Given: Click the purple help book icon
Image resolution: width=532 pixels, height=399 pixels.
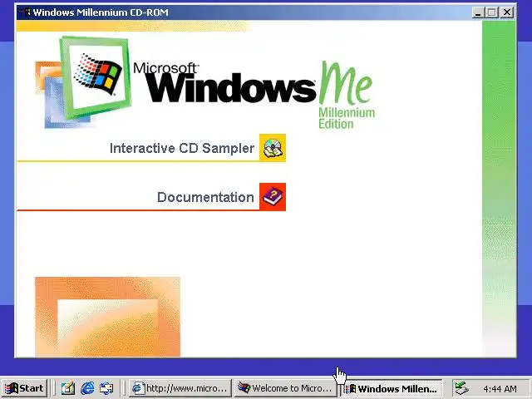Looking at the screenshot, I should tap(273, 197).
